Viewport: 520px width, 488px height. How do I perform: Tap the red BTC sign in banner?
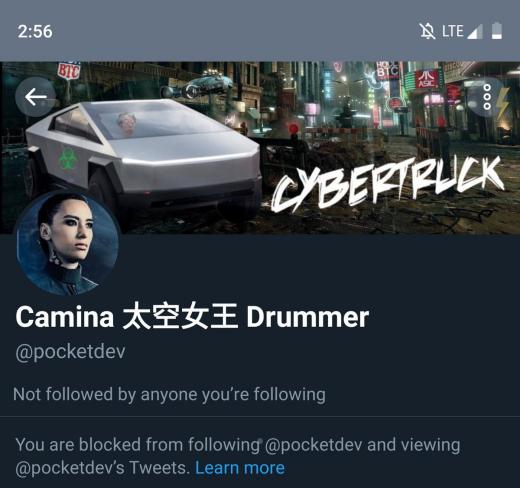point(69,70)
